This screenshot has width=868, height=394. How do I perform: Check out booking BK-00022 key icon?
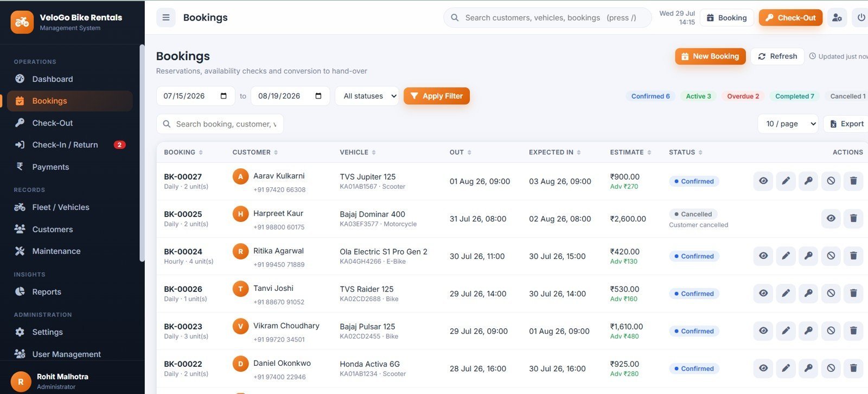tap(808, 368)
